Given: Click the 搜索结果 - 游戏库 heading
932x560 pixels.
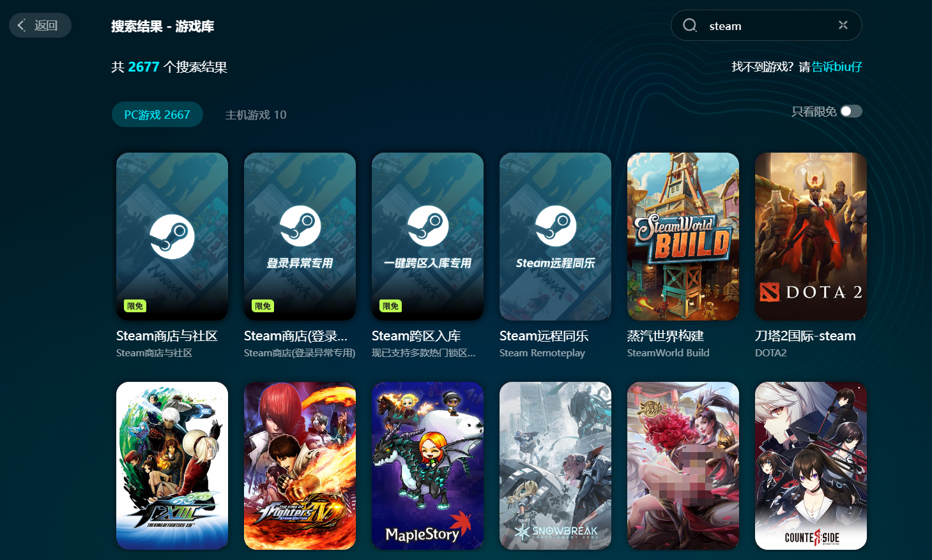Looking at the screenshot, I should pyautogui.click(x=163, y=26).
